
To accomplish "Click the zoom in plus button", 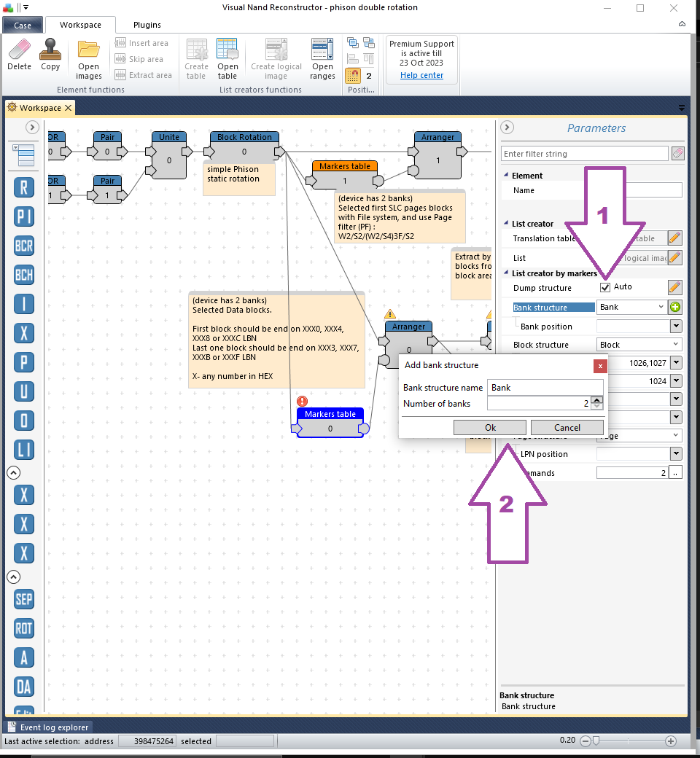I will pyautogui.click(x=671, y=741).
